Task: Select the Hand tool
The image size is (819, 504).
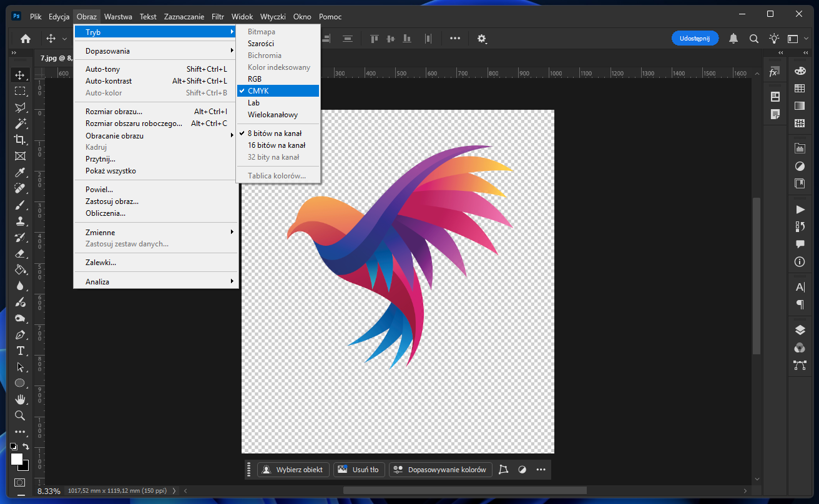Action: (x=20, y=399)
